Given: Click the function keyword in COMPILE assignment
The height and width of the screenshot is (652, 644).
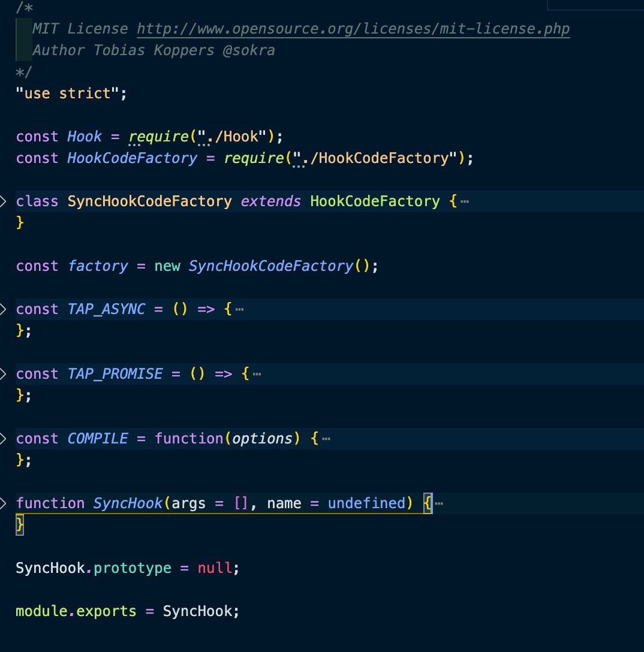Looking at the screenshot, I should tap(189, 439).
